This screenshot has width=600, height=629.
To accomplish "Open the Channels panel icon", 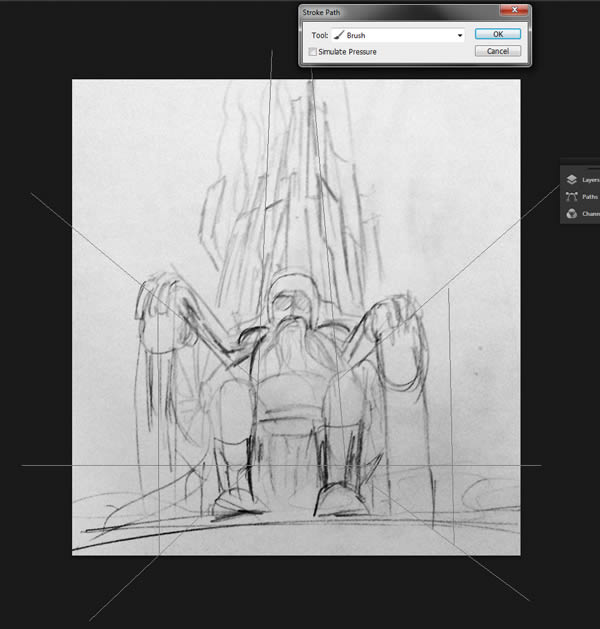I will (572, 214).
